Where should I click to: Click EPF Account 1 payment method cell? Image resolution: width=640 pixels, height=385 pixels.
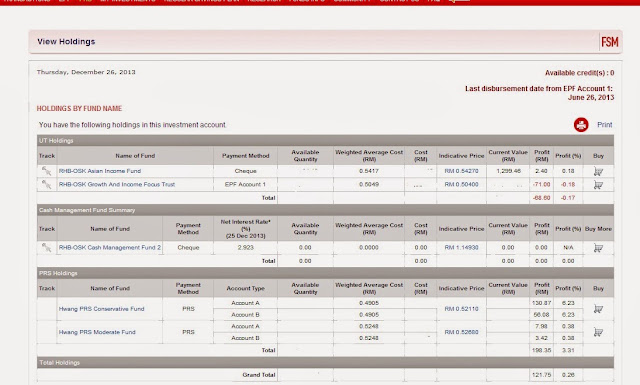point(245,185)
